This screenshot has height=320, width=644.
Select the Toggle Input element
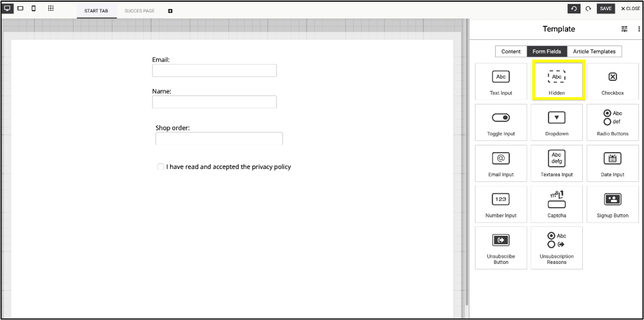tap(500, 122)
